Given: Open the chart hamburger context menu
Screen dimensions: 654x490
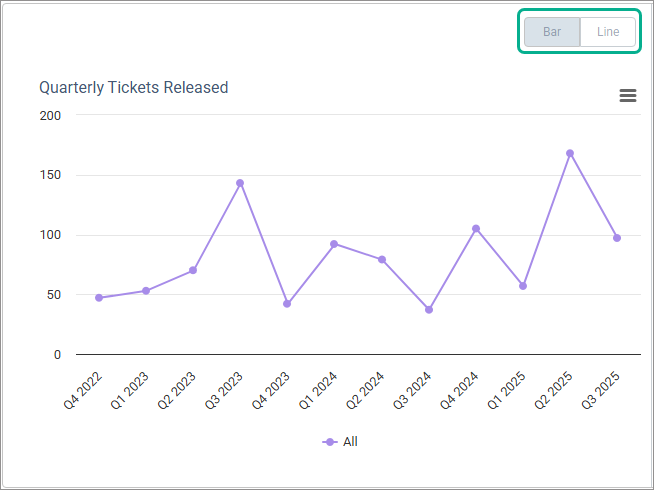Looking at the screenshot, I should click(628, 96).
